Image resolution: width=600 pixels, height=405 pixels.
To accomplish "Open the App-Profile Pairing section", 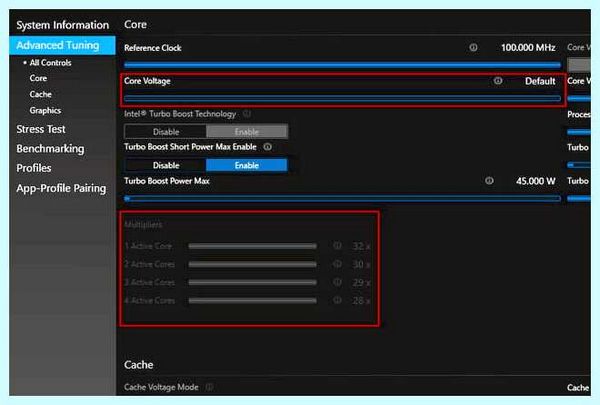I will click(x=61, y=188).
